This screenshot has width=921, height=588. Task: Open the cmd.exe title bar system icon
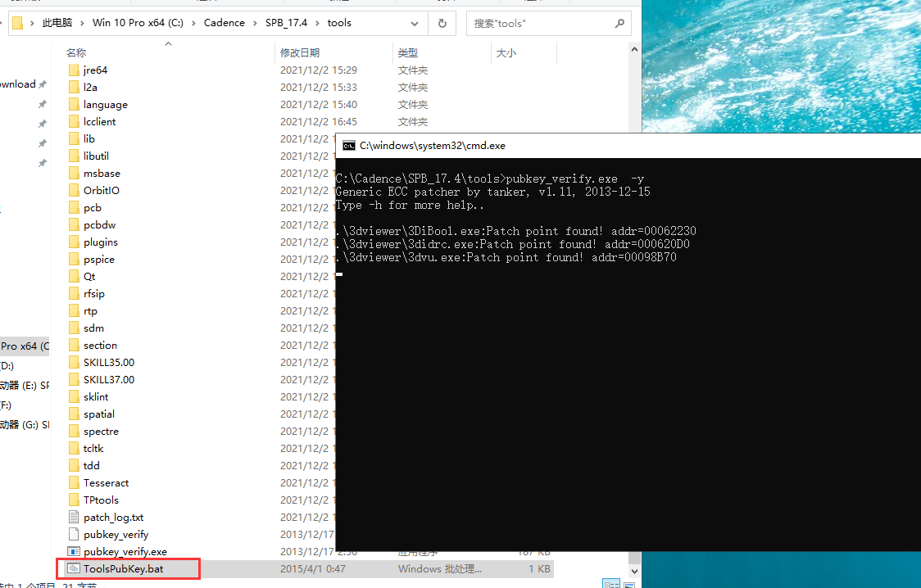tap(348, 145)
